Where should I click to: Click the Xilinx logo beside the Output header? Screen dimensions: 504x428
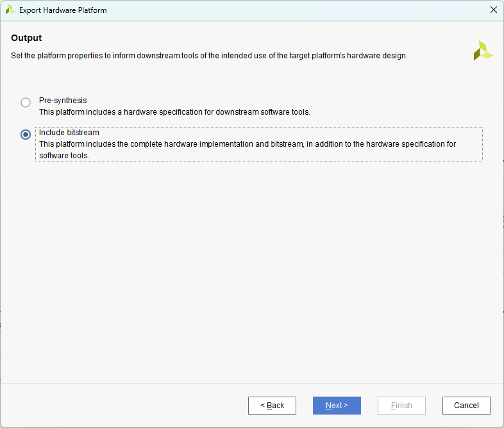pos(483,51)
